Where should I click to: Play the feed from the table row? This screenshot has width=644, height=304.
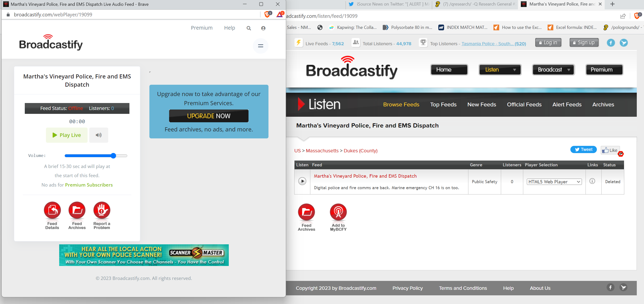(302, 181)
